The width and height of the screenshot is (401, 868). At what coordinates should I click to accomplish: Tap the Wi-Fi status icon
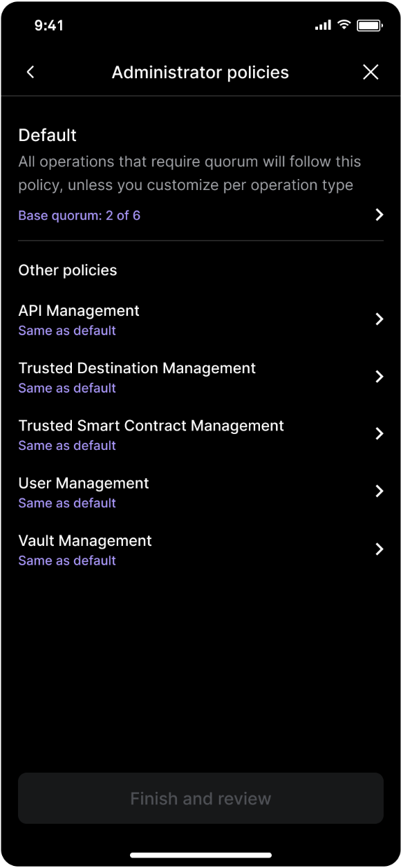(344, 25)
